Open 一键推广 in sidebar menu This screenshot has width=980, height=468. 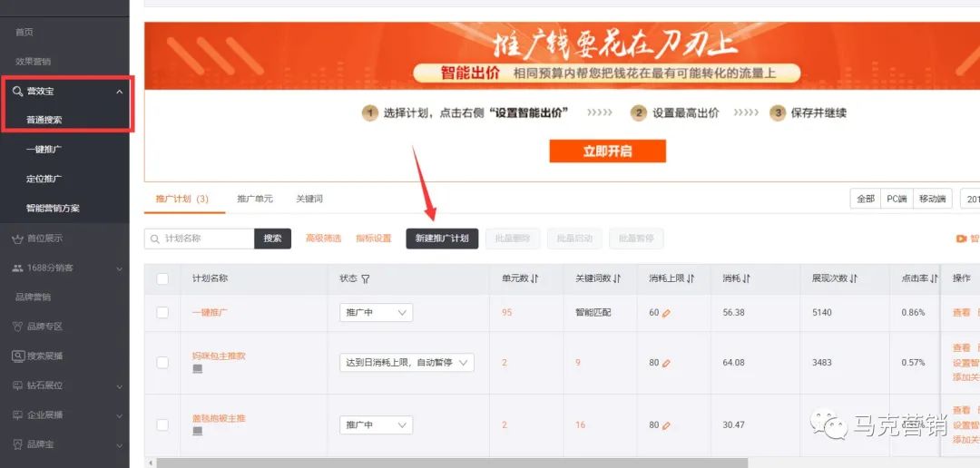click(x=44, y=150)
